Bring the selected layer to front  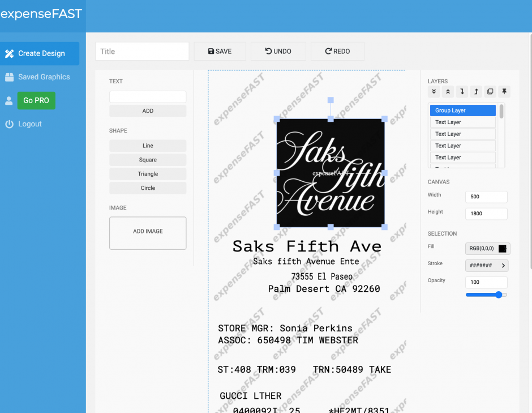[x=448, y=91]
